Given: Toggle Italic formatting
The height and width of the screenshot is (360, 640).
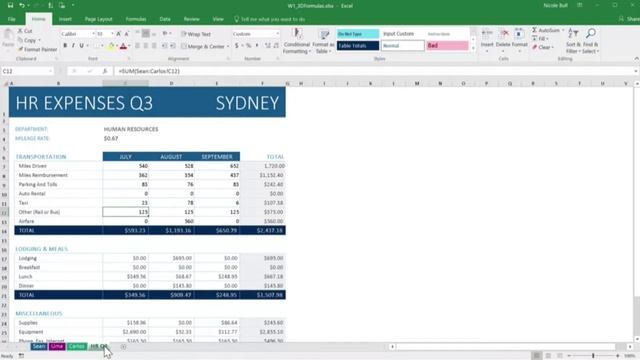Looking at the screenshot, I should tap(73, 46).
